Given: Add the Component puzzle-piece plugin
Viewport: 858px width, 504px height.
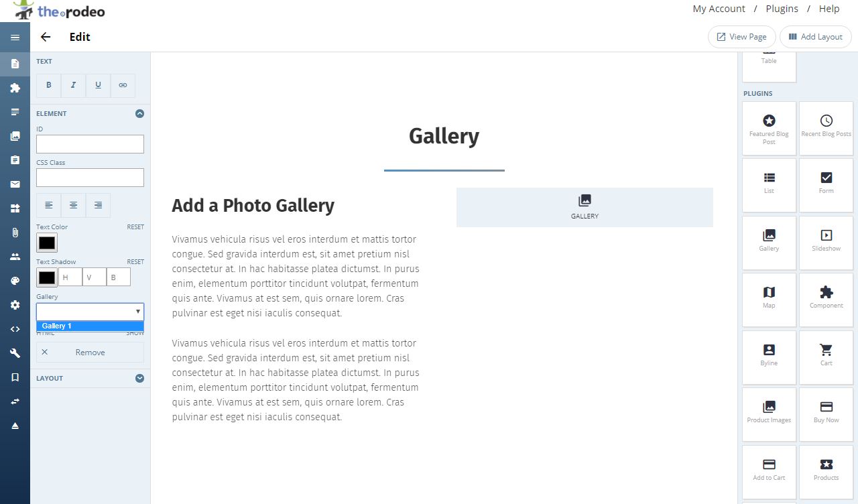Looking at the screenshot, I should coord(826,298).
